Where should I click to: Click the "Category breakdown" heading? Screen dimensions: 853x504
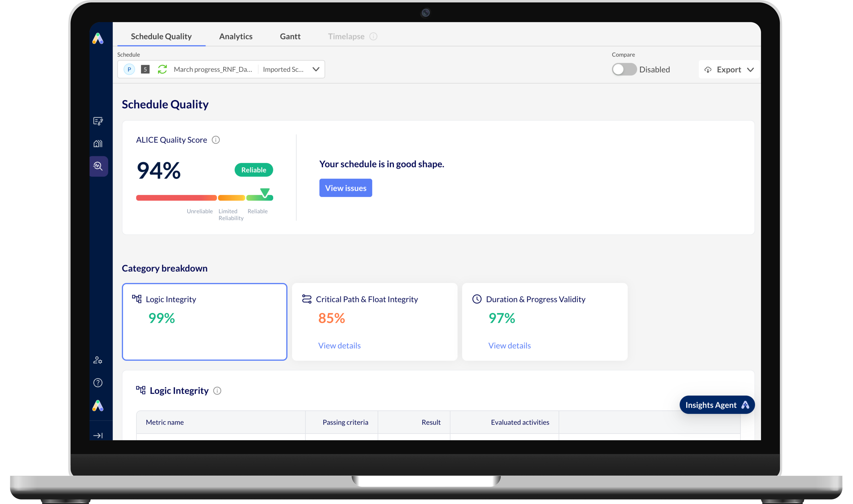tap(165, 268)
